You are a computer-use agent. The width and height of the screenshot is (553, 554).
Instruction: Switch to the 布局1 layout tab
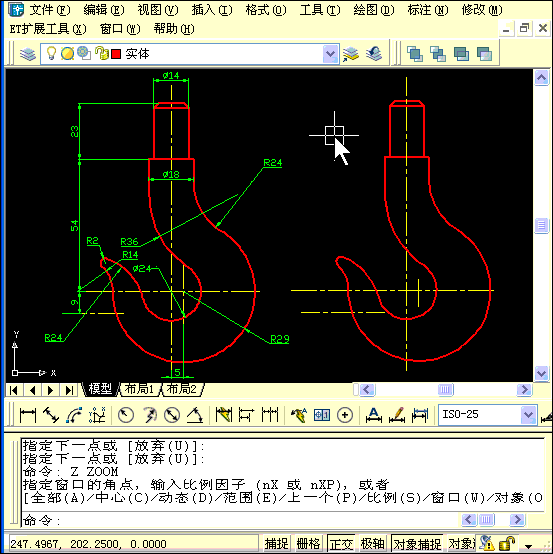pyautogui.click(x=139, y=389)
